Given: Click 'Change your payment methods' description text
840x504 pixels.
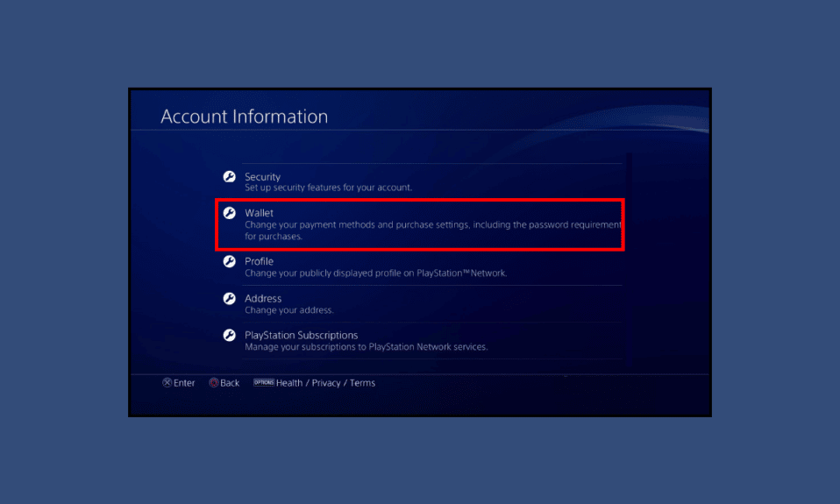Looking at the screenshot, I should (433, 231).
